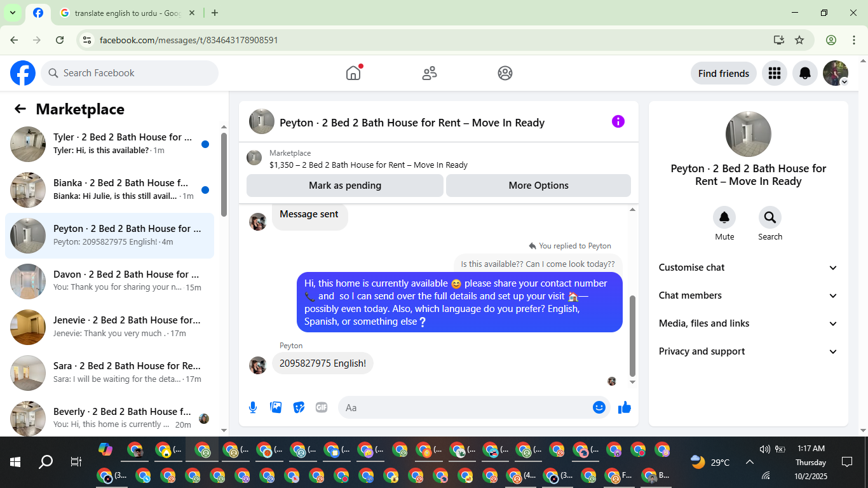Reload the page with browser refresh
This screenshot has height=488, width=868.
(x=60, y=40)
